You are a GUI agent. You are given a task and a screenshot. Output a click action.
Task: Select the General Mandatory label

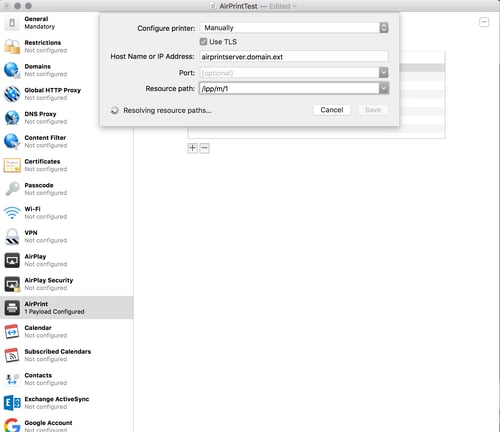pos(39,23)
